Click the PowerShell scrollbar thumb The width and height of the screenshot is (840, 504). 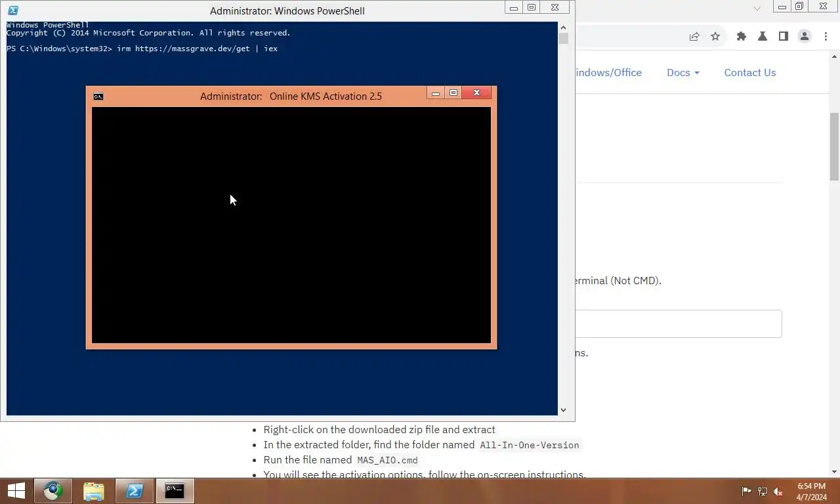(x=563, y=39)
